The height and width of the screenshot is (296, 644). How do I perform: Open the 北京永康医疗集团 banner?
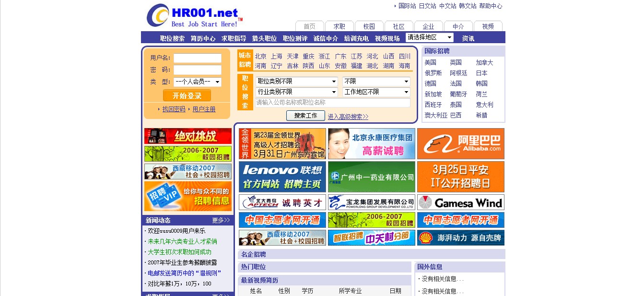pos(372,143)
